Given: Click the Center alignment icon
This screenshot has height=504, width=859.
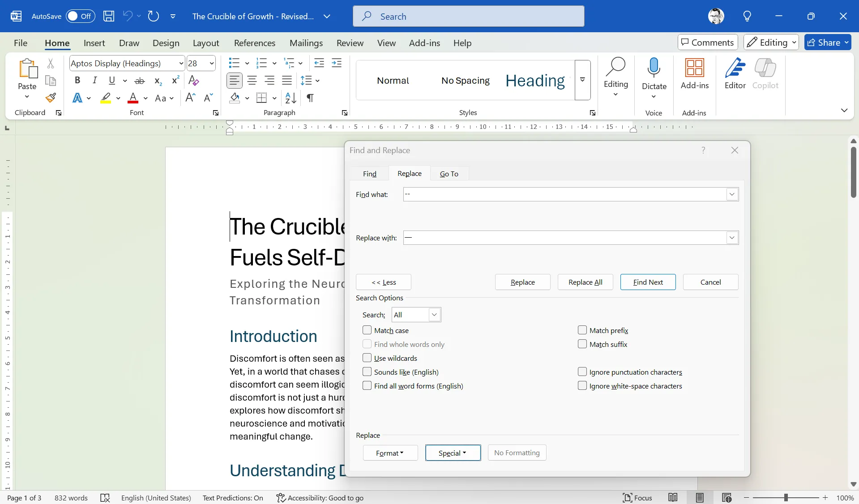Looking at the screenshot, I should (252, 81).
